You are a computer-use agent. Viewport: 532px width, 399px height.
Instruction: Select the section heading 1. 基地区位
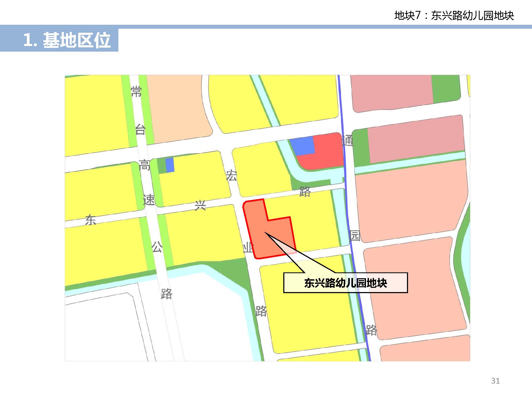[x=67, y=40]
